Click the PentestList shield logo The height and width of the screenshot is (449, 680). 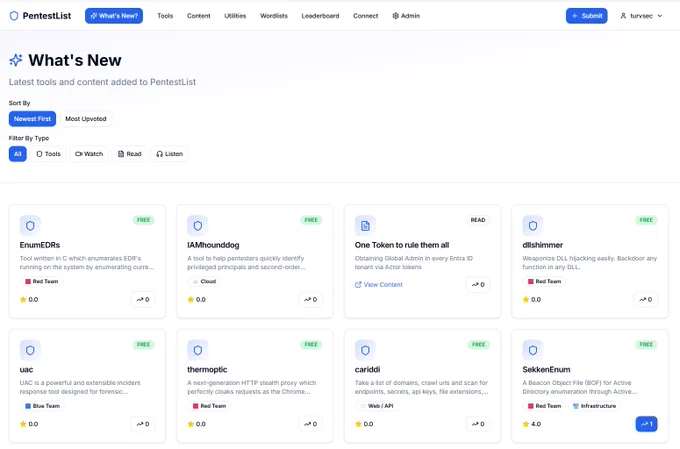[x=14, y=16]
